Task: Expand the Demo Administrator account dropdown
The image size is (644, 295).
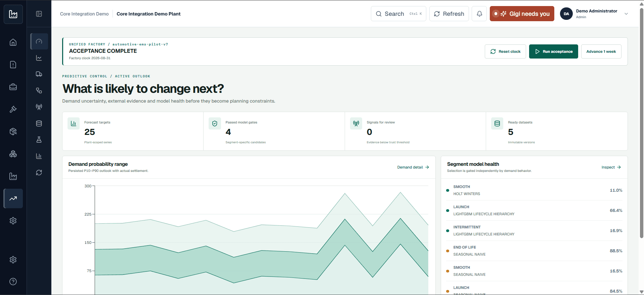Action: click(x=626, y=14)
